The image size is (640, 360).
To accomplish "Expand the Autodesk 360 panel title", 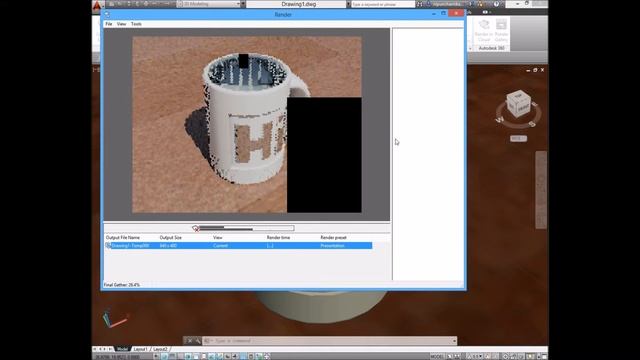I will tap(491, 48).
